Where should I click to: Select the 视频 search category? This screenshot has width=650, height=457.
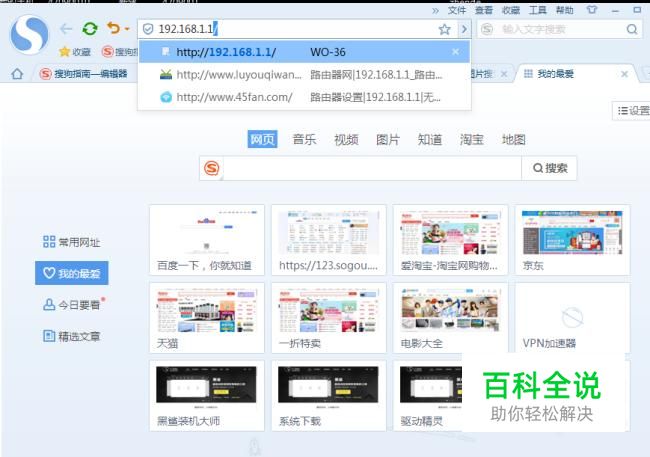point(346,139)
